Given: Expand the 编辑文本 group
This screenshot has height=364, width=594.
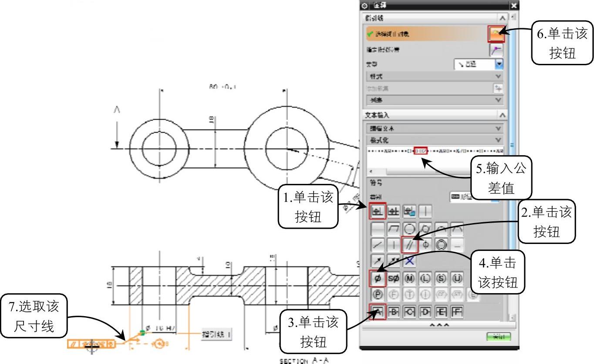Looking at the screenshot, I should pyautogui.click(x=434, y=129).
